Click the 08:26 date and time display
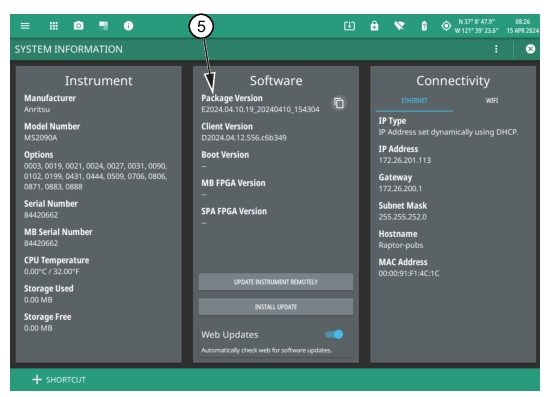Image resolution: width=551 pixels, height=397 pixels. click(x=523, y=26)
